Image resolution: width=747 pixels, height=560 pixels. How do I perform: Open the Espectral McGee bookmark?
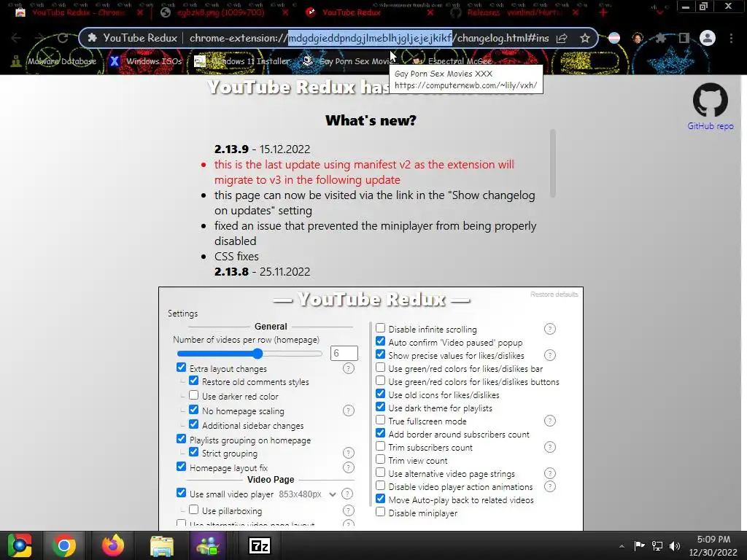pos(452,61)
